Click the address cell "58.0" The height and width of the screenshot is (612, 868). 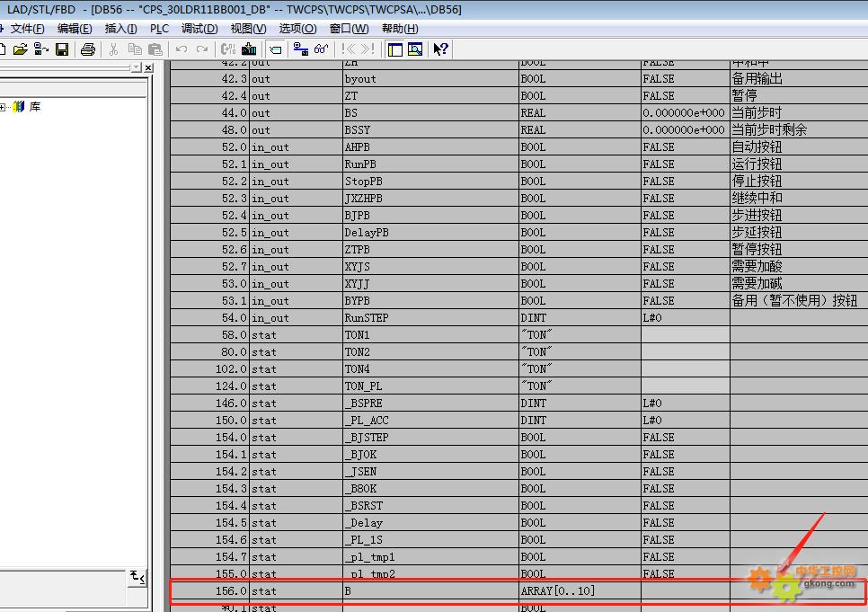click(x=209, y=335)
